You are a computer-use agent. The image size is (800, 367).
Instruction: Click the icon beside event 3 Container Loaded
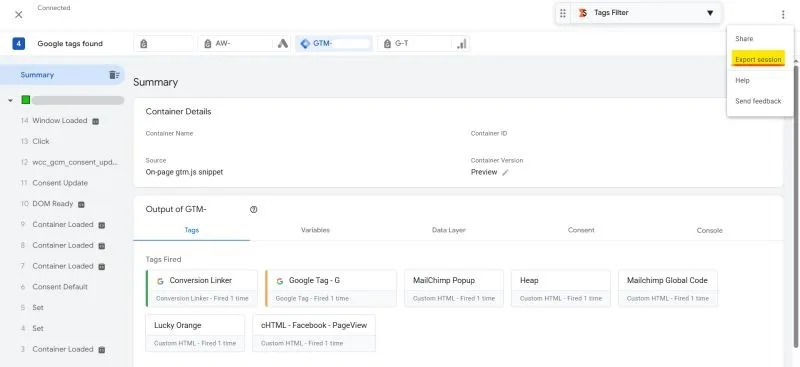[x=102, y=350]
